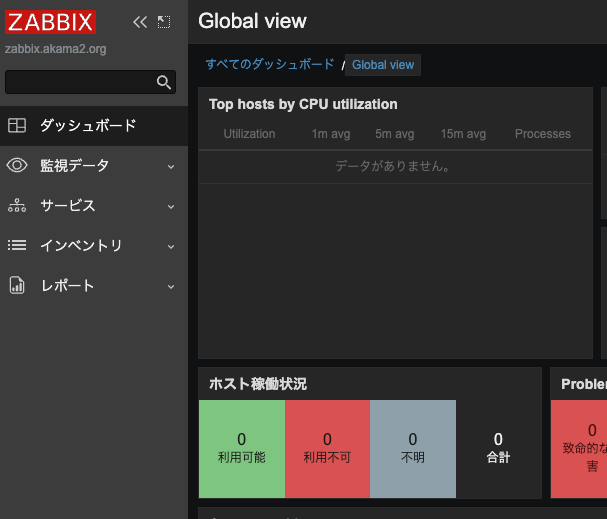Click the 15m avg column header

(463, 134)
